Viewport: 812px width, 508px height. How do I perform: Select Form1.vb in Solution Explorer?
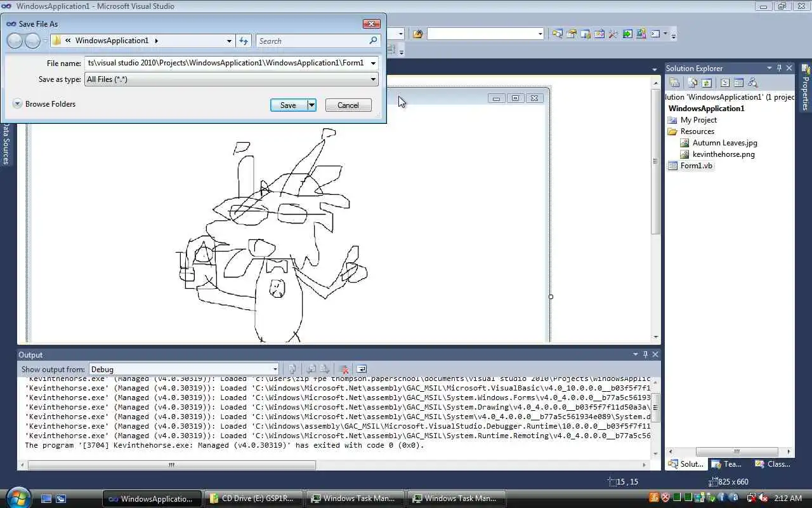pyautogui.click(x=696, y=166)
